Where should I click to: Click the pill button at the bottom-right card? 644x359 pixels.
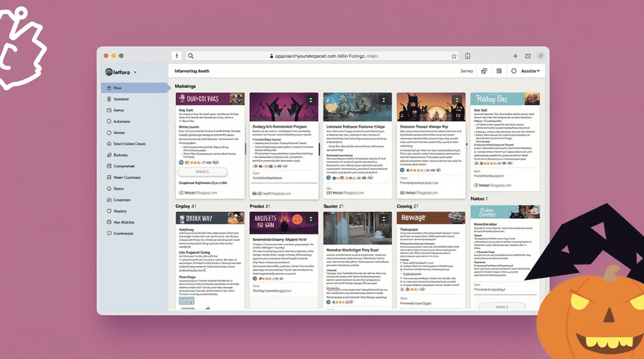(502, 307)
